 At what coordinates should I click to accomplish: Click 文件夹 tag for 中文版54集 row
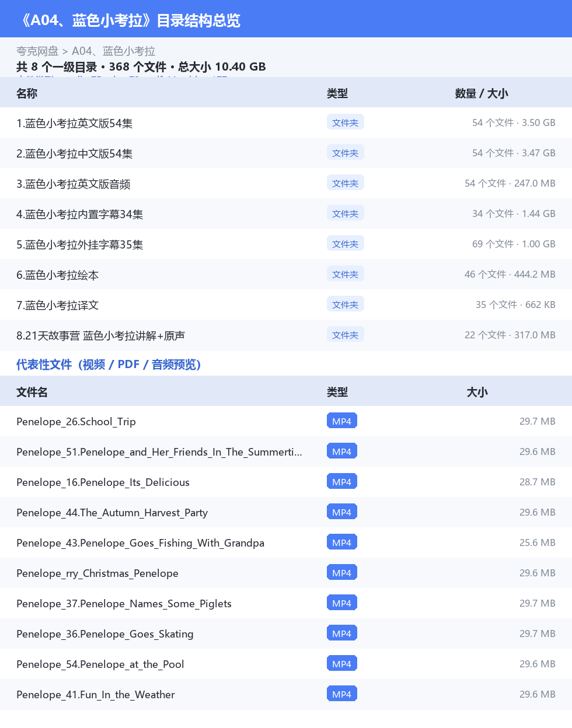[x=345, y=153]
